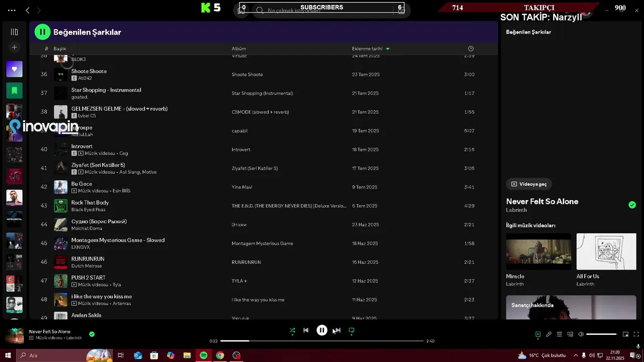This screenshot has width=644, height=362.
Task: Open the three-dot app menu
Action: click(x=12, y=10)
